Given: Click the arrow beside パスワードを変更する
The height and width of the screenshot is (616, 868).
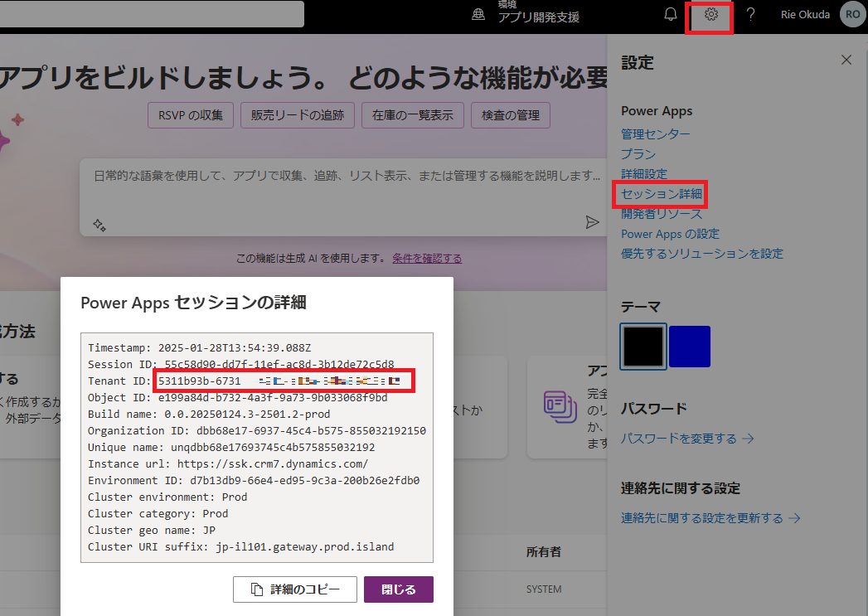Looking at the screenshot, I should pyautogui.click(x=749, y=439).
